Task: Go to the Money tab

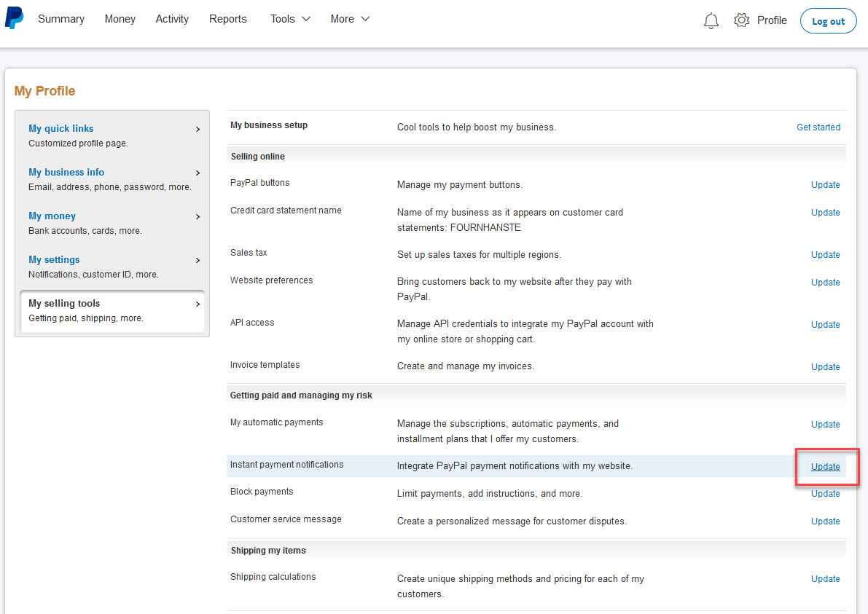Action: click(x=120, y=19)
